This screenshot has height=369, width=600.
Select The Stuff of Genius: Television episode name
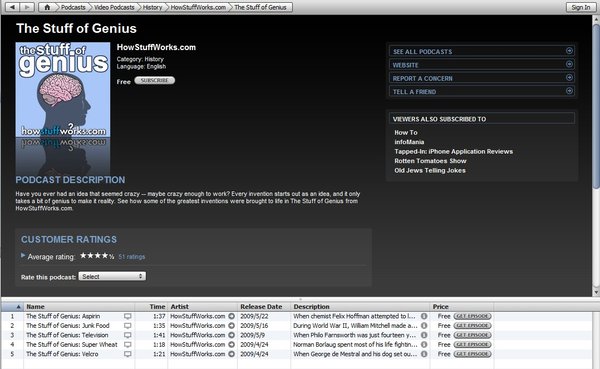tap(67, 335)
